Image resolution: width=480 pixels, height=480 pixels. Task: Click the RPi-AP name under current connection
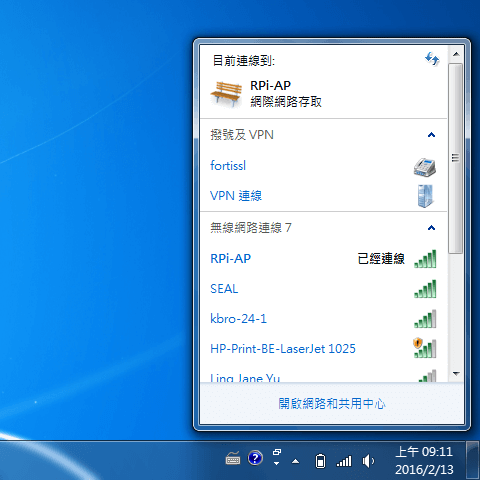coord(270,86)
